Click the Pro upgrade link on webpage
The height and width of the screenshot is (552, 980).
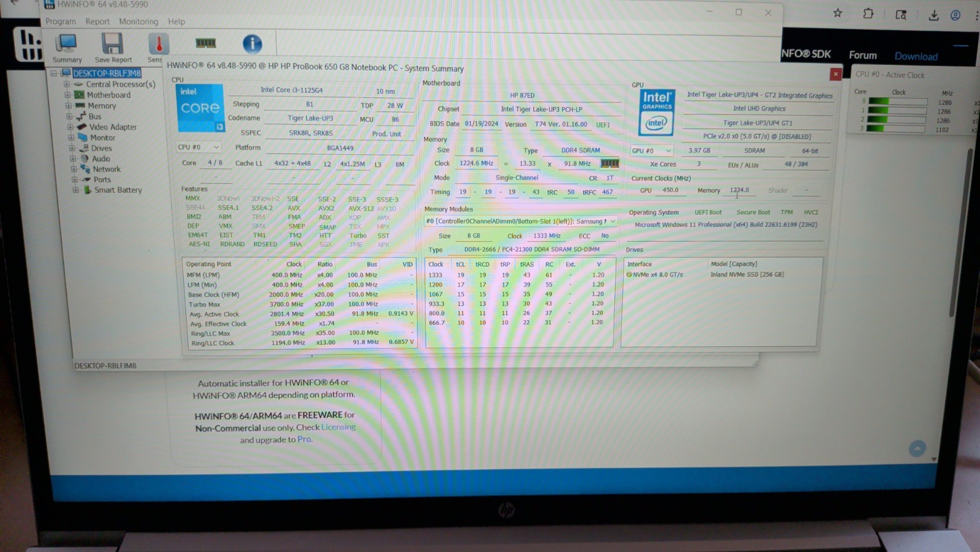304,439
